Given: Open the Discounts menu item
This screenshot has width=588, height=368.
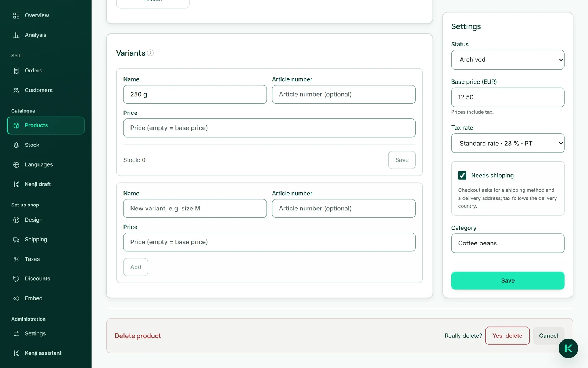Looking at the screenshot, I should pyautogui.click(x=46, y=279).
